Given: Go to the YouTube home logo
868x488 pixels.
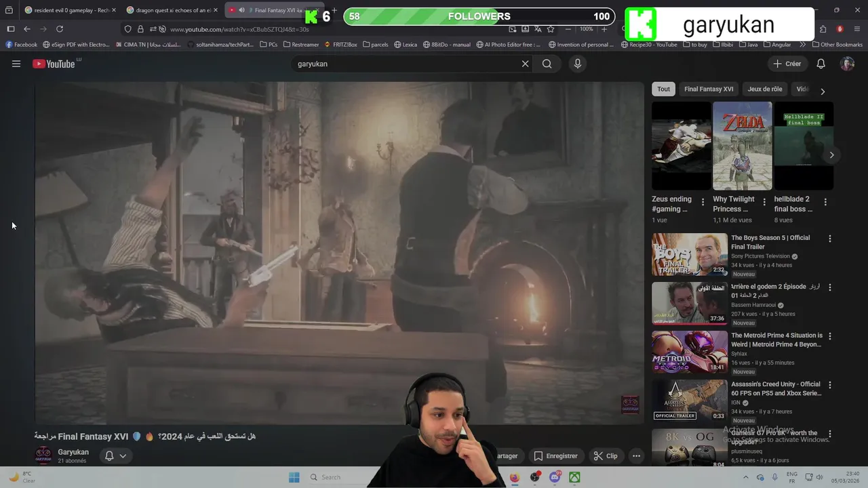Looking at the screenshot, I should [x=54, y=64].
